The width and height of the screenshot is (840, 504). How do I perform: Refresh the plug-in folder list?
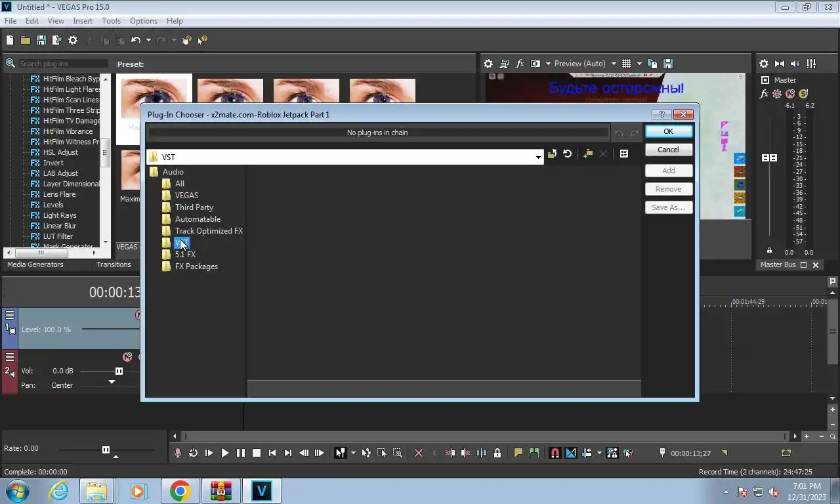(568, 154)
